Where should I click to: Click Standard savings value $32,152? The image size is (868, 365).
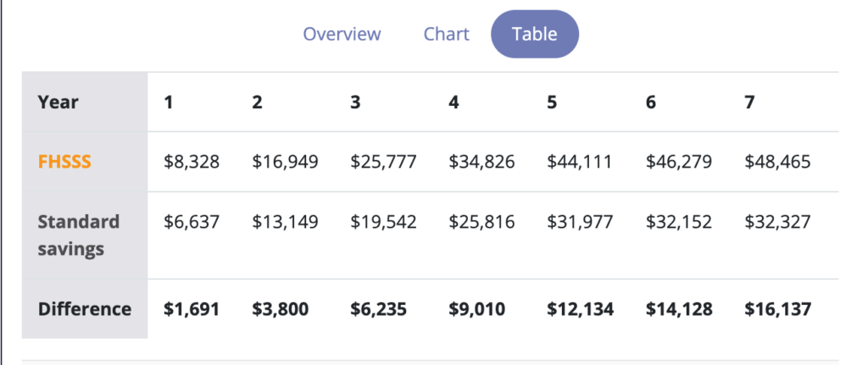[679, 223]
